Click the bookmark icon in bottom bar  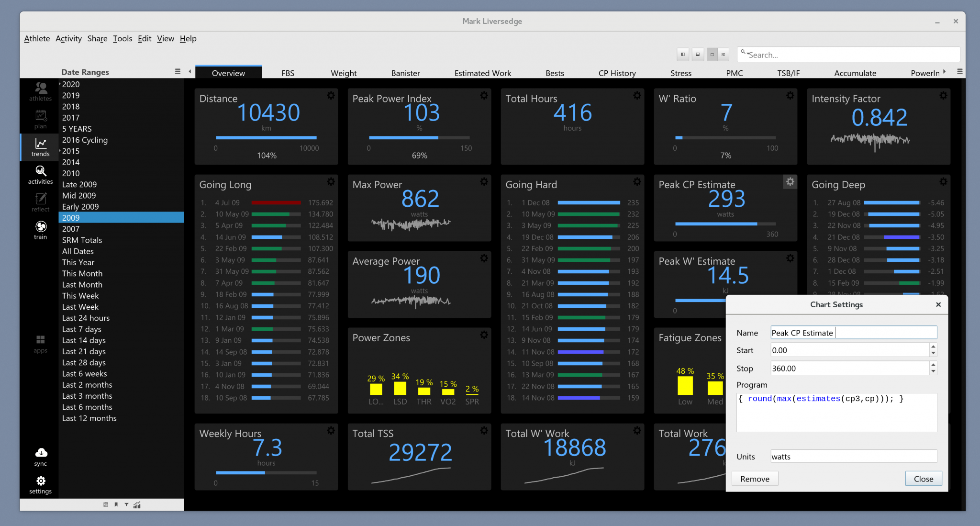pyautogui.click(x=116, y=504)
